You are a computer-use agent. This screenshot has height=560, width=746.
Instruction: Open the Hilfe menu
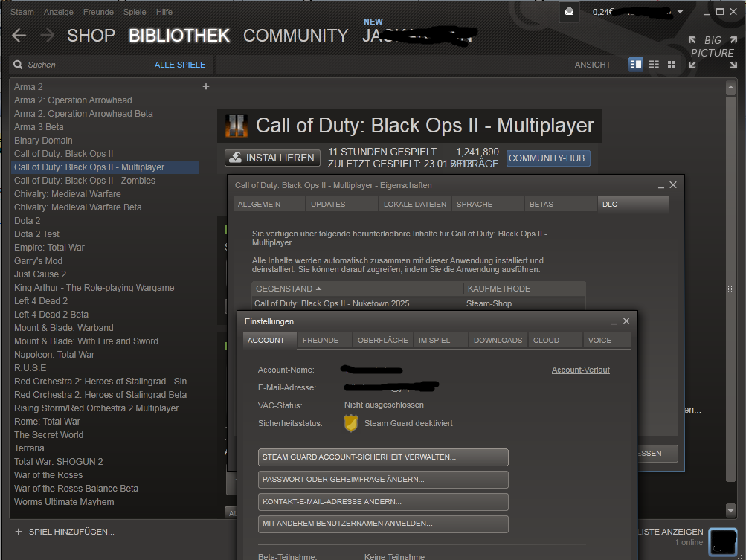tap(164, 12)
